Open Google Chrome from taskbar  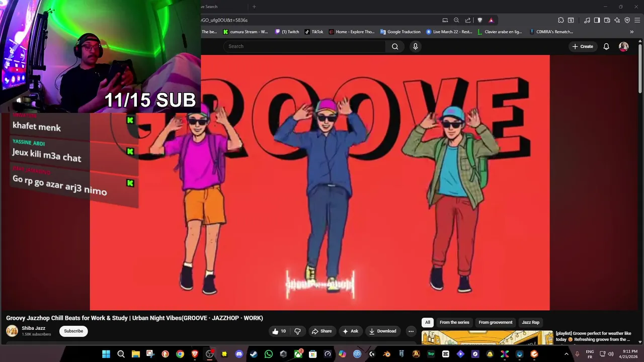(180, 354)
